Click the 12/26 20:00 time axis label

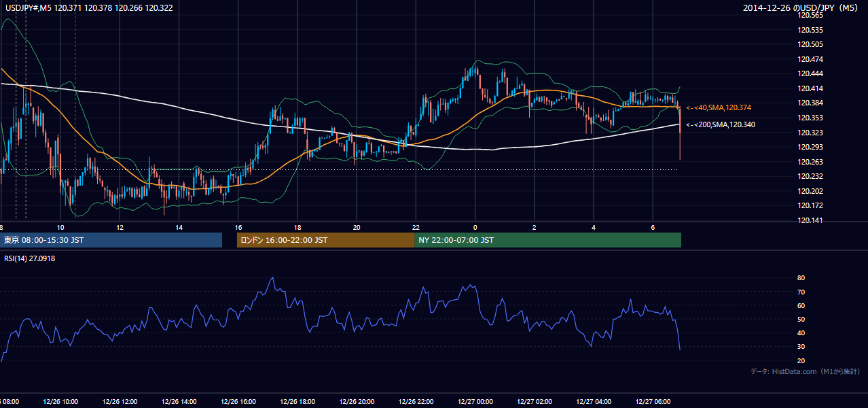coord(357,401)
